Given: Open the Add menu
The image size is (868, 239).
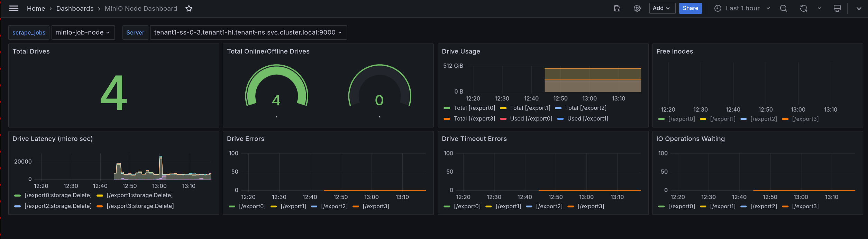Looking at the screenshot, I should click(x=662, y=8).
